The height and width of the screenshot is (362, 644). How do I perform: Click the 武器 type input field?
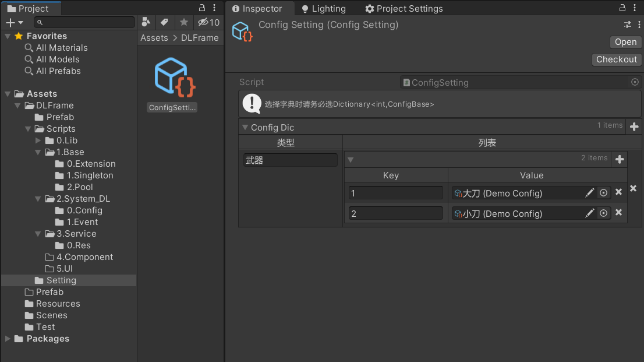(x=290, y=160)
